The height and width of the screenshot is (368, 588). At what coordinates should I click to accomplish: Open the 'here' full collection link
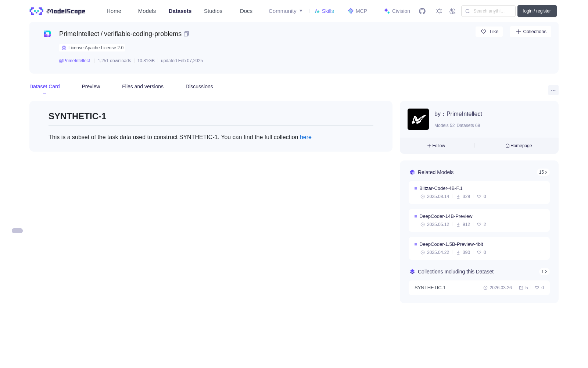[306, 137]
